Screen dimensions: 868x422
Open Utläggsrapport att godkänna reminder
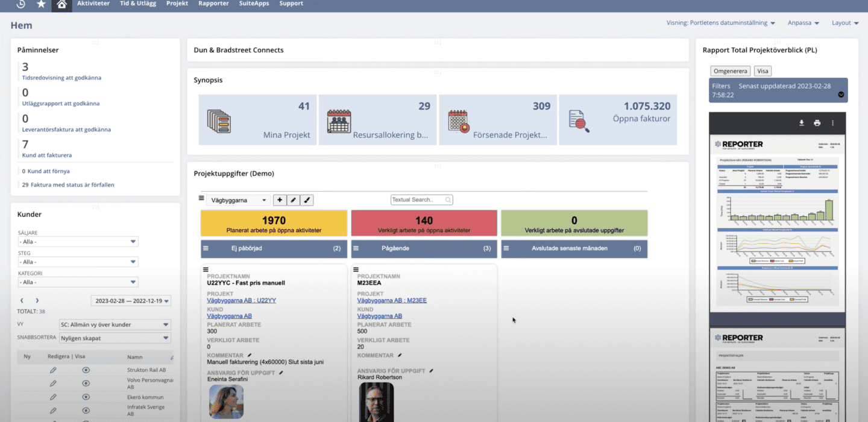point(61,104)
